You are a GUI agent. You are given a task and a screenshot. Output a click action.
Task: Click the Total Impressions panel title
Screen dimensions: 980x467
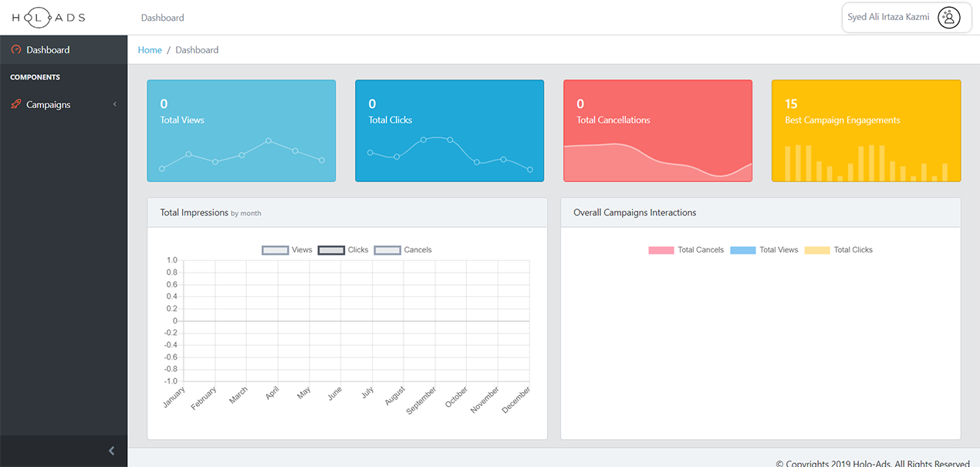[194, 212]
